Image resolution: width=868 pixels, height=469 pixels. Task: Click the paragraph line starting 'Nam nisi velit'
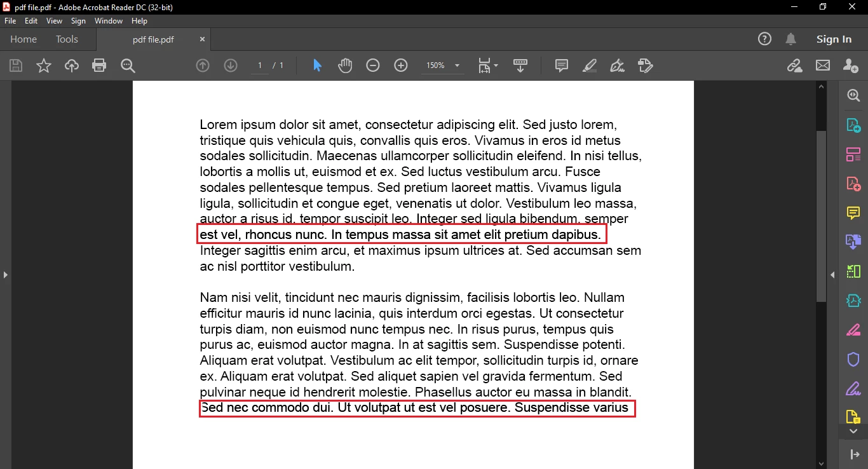coord(412,297)
